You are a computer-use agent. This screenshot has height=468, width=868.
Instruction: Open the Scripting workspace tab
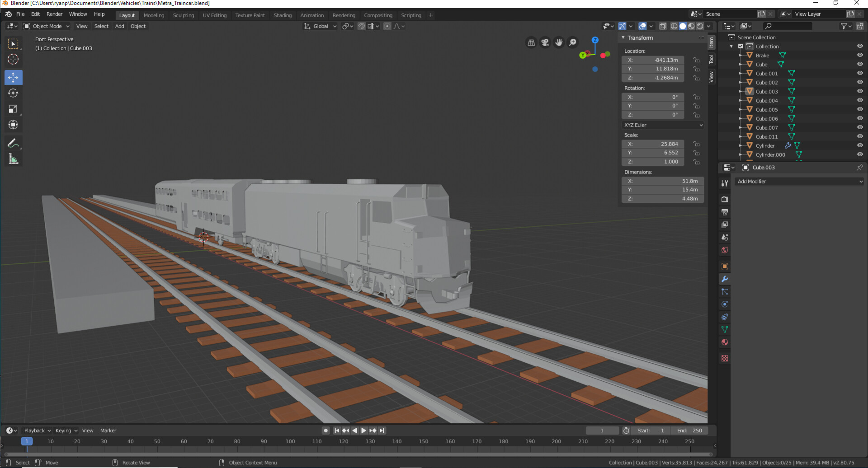click(x=411, y=15)
